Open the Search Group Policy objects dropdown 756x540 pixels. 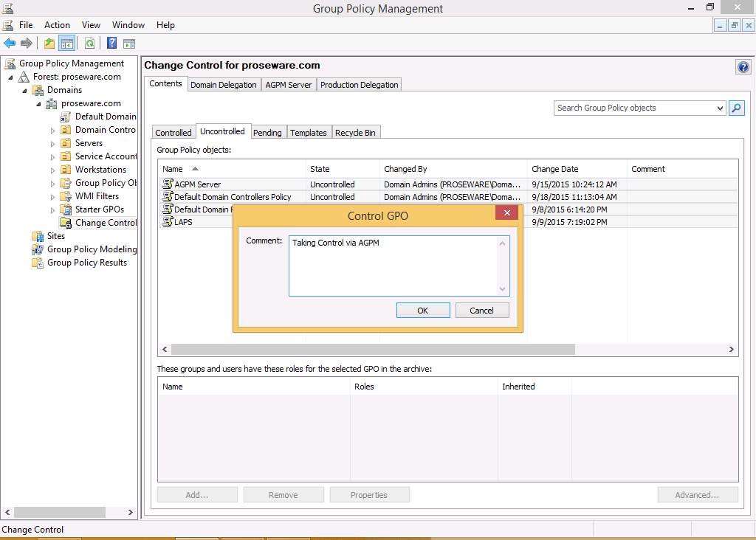coord(720,108)
